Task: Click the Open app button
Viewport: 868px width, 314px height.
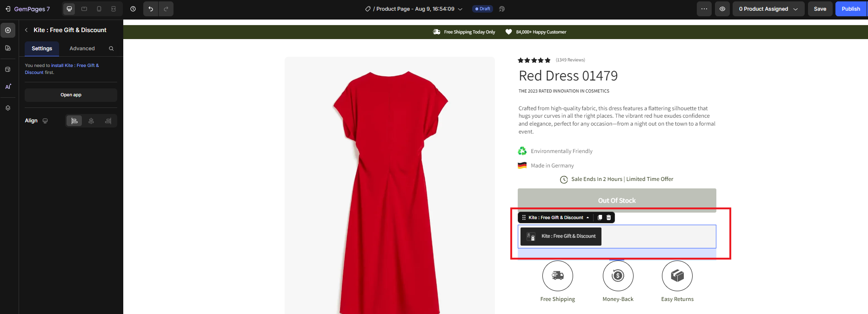Action: (71, 95)
